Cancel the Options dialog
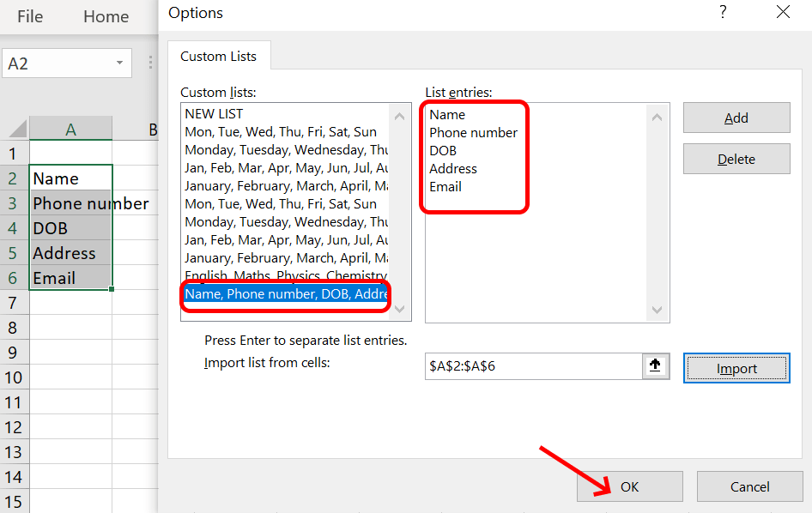812x513 pixels. [749, 486]
